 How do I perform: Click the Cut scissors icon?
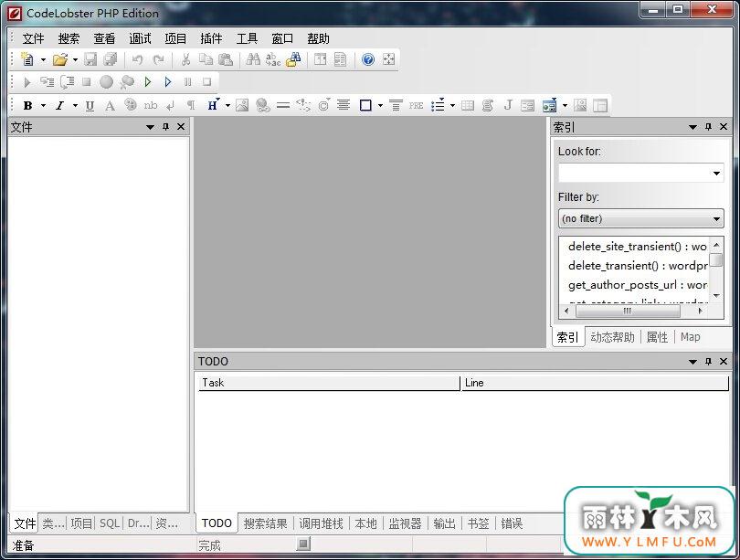pos(185,59)
